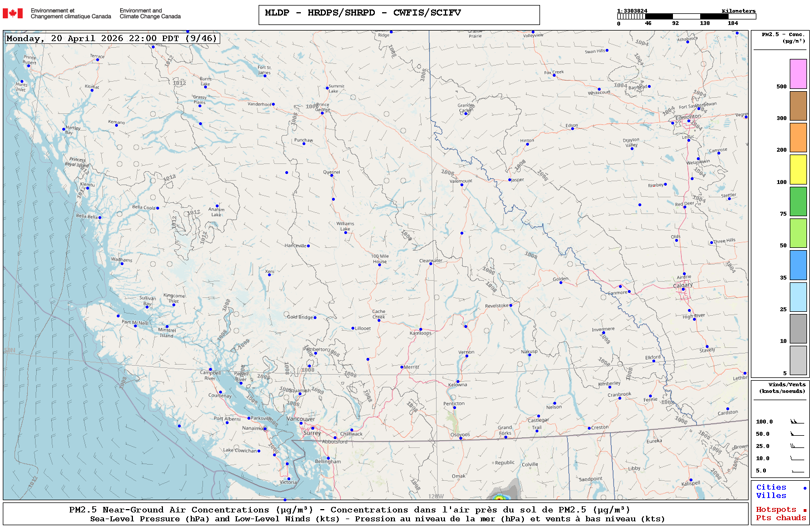Image resolution: width=812 pixels, height=528 pixels.
Task: Click the blue 35 concentration swatch
Action: (798, 265)
